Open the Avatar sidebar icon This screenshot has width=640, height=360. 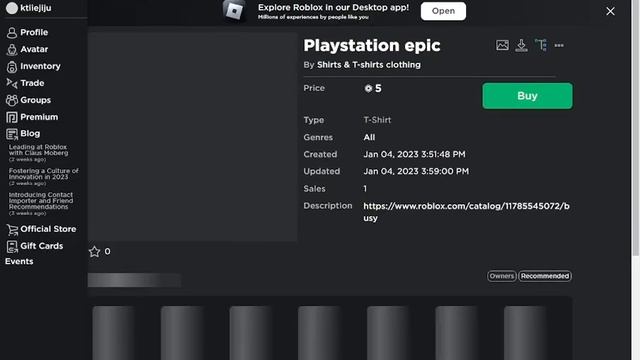(x=12, y=49)
